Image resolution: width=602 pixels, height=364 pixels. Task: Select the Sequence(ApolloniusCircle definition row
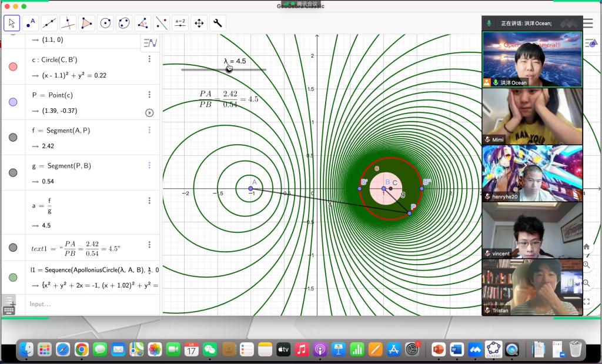(95, 270)
